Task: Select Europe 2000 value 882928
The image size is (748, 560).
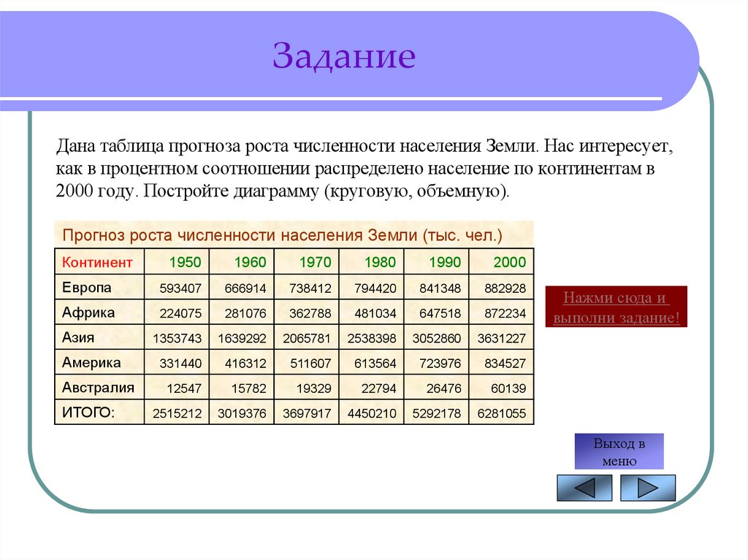Action: point(501,288)
